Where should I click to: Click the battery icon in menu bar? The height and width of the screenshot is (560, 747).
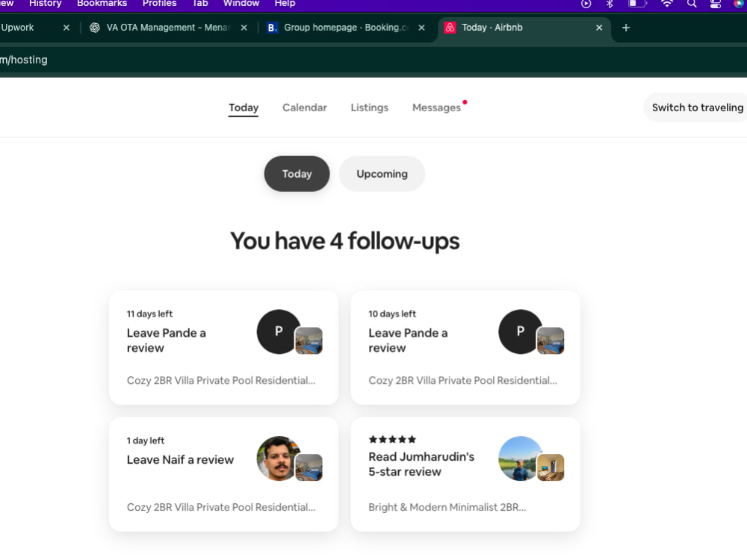click(x=637, y=4)
